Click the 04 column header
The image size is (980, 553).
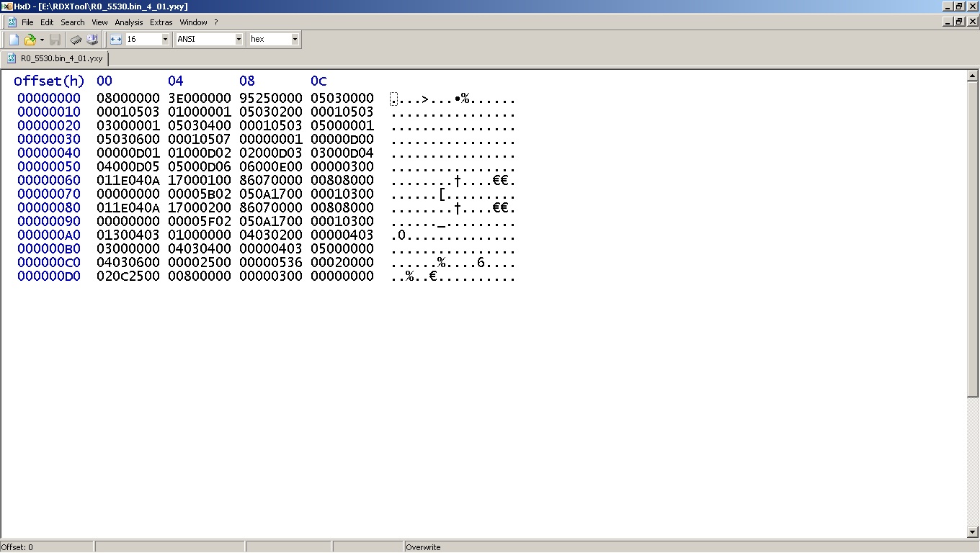[x=176, y=81]
